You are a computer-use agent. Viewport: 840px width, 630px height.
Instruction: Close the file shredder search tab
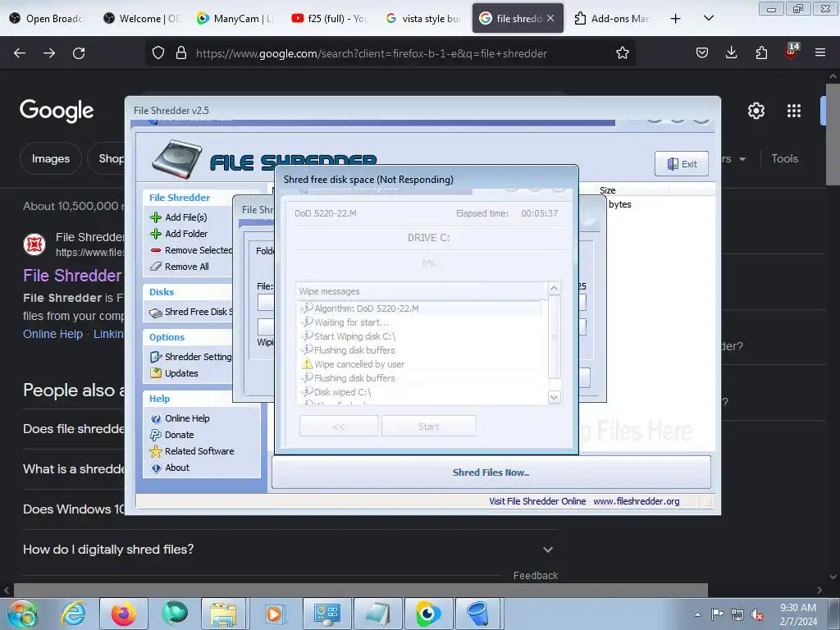pyautogui.click(x=550, y=19)
